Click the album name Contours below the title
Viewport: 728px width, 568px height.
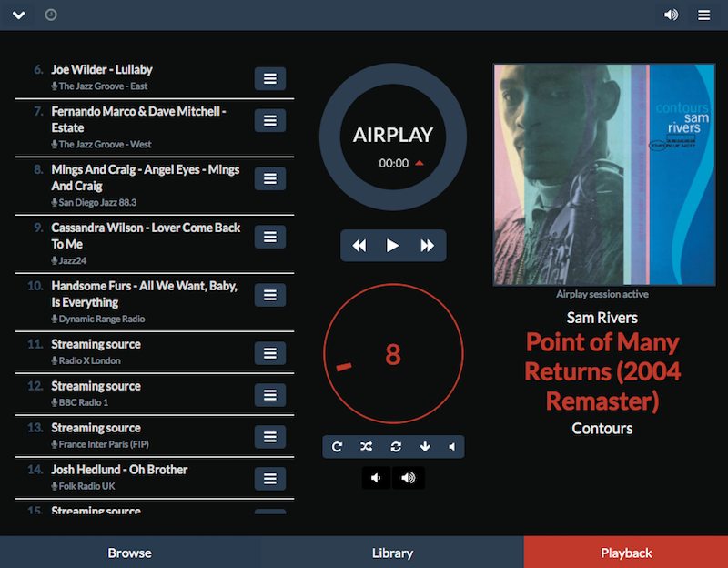pyautogui.click(x=602, y=428)
